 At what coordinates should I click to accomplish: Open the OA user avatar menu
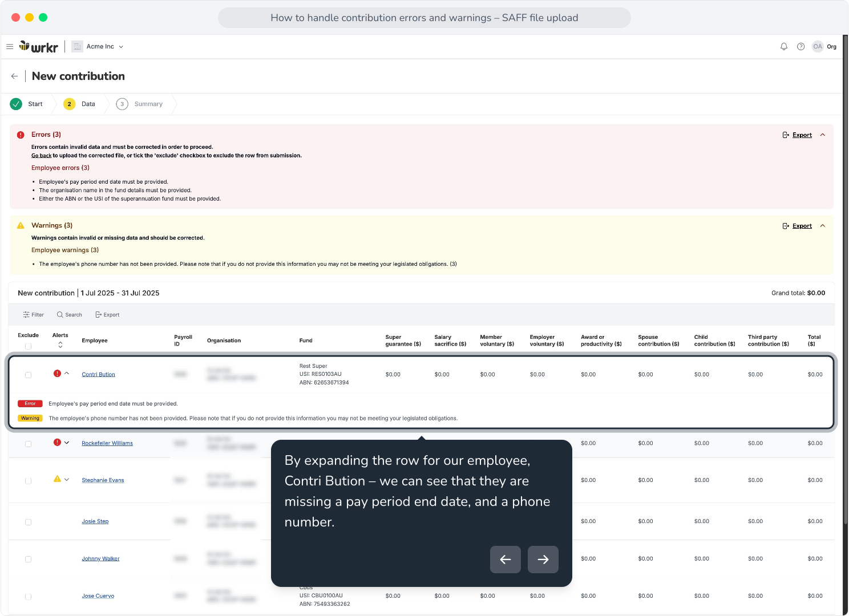pyautogui.click(x=818, y=47)
